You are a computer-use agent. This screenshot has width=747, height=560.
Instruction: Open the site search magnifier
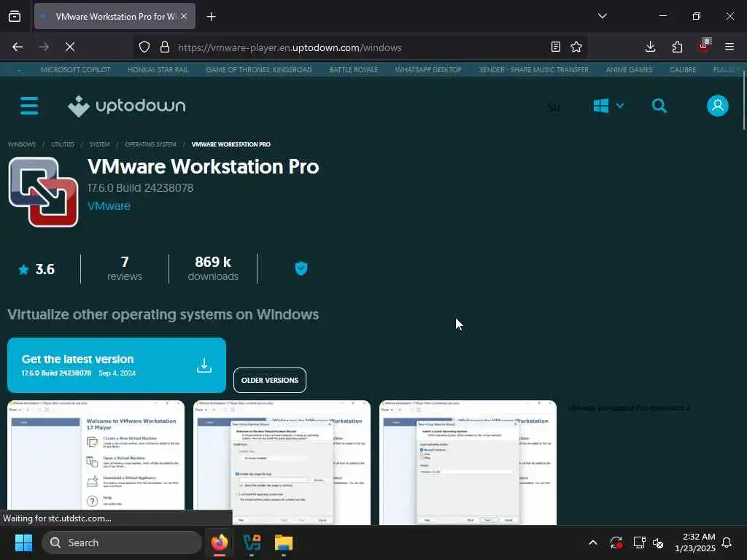click(x=659, y=106)
